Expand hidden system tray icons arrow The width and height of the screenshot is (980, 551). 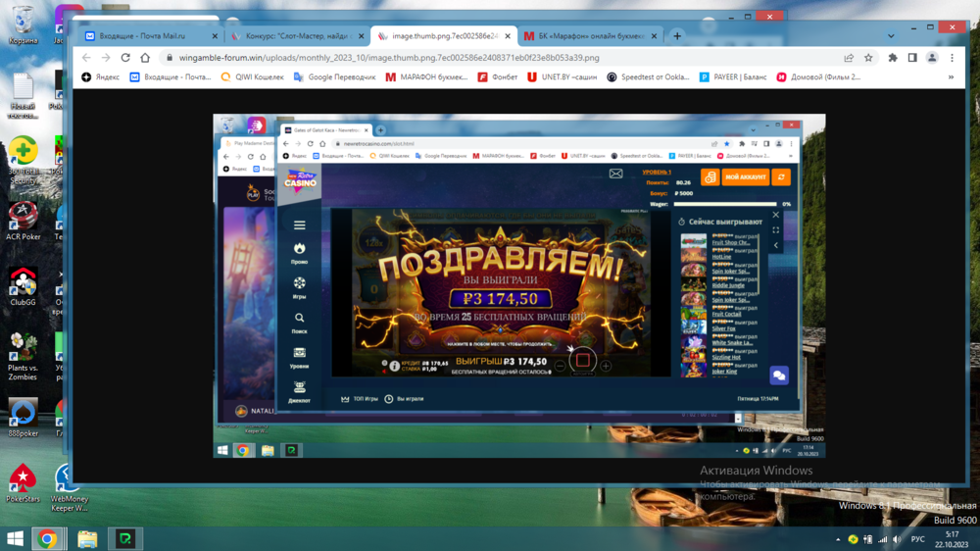click(x=838, y=539)
